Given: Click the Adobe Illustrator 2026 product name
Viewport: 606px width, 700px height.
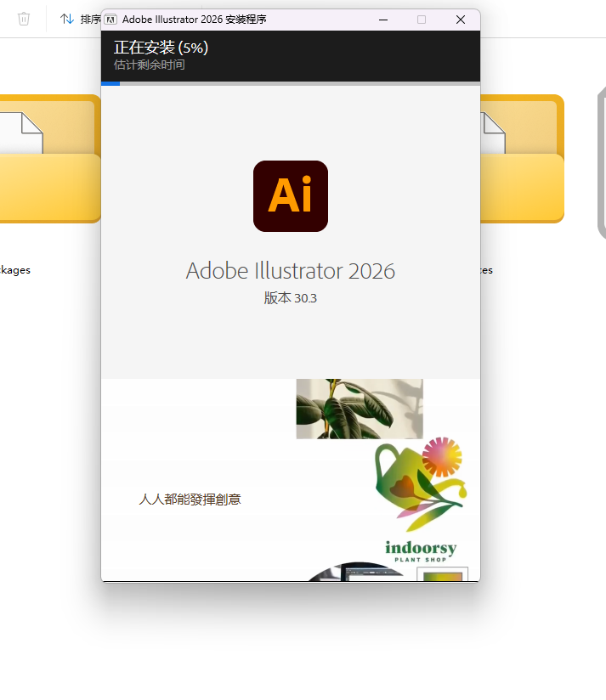Looking at the screenshot, I should pyautogui.click(x=291, y=271).
